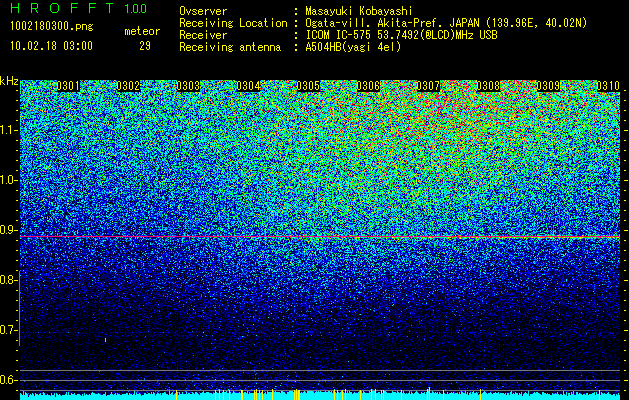Click the Receiving antenna label

coord(230,47)
